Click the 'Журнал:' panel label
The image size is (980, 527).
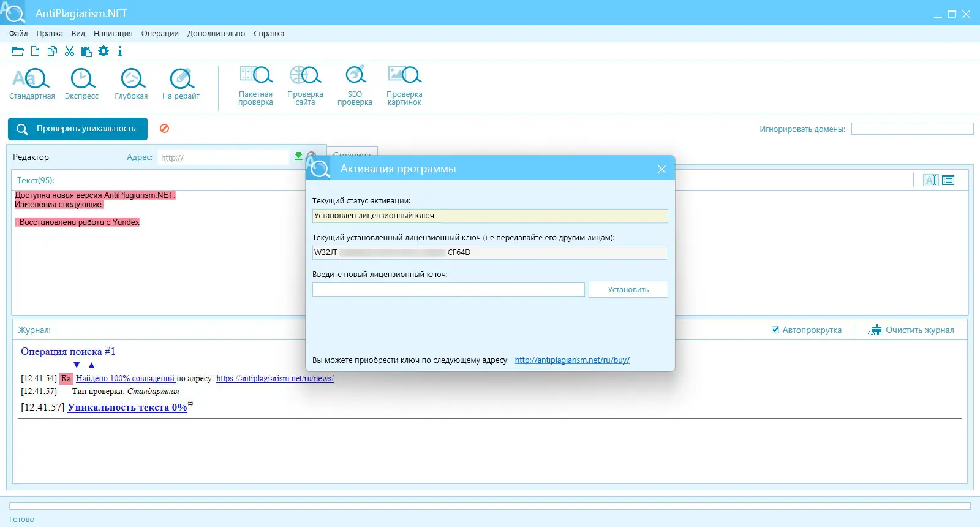pyautogui.click(x=34, y=330)
